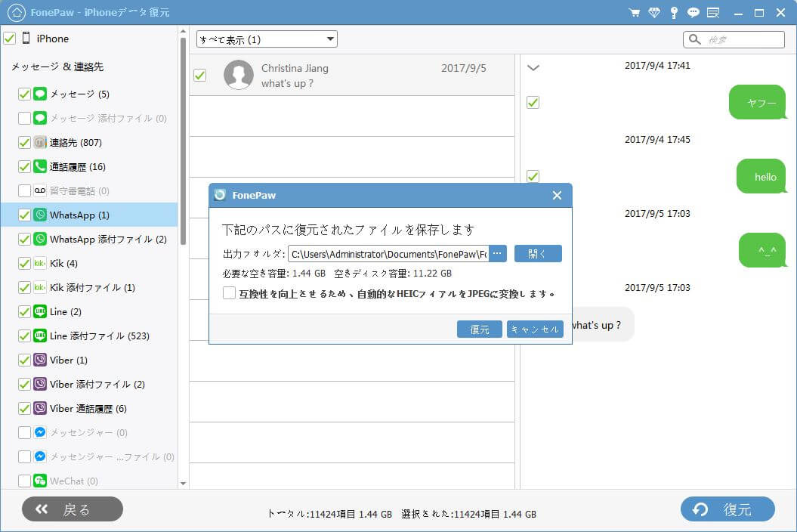Enable the HEIC to JPEG conversion checkbox

(229, 293)
